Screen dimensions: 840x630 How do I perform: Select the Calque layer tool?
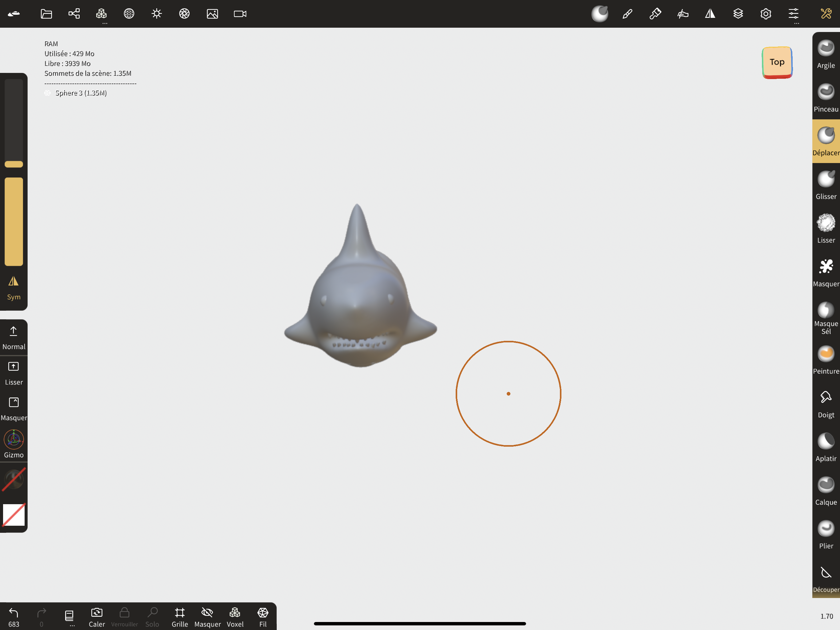(x=826, y=491)
